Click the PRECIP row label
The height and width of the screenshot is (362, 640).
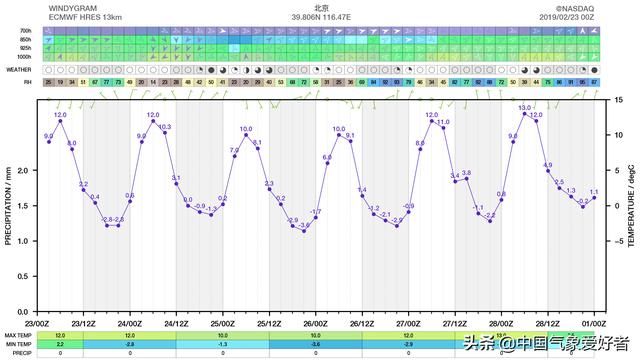point(22,353)
